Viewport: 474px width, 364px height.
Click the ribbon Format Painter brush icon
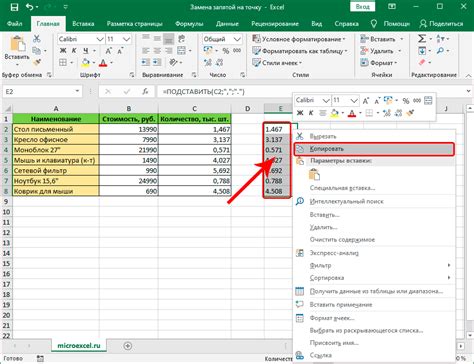37,62
